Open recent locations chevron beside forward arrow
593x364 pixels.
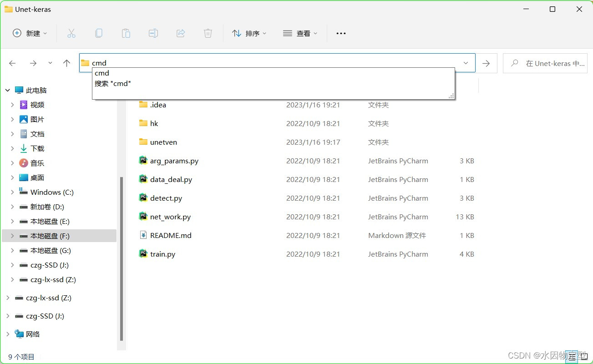tap(50, 63)
